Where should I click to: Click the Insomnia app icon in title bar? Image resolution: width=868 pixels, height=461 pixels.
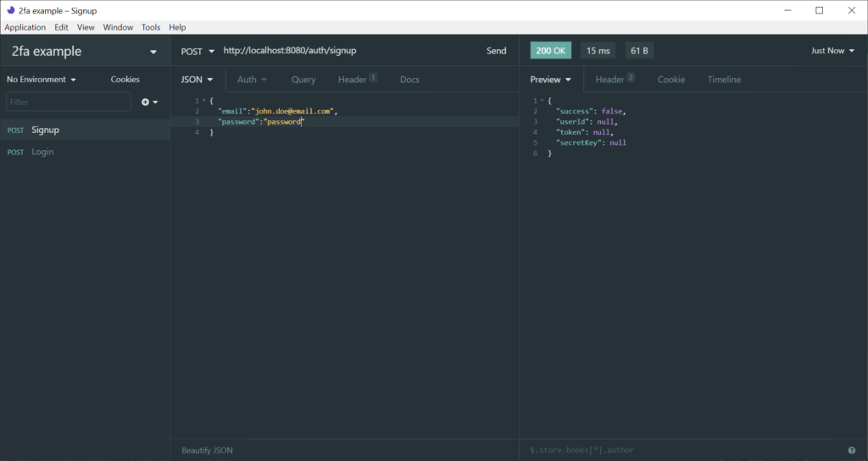pyautogui.click(x=10, y=10)
